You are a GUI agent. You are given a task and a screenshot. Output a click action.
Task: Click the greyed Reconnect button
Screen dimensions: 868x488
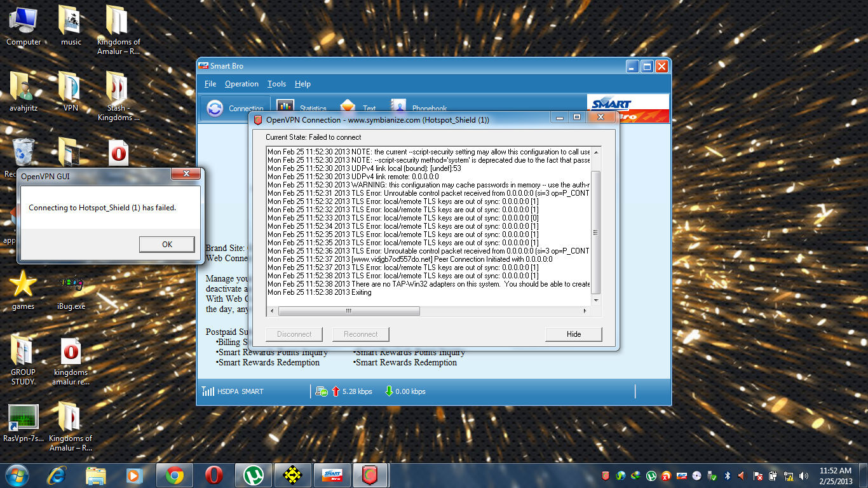[x=360, y=334]
